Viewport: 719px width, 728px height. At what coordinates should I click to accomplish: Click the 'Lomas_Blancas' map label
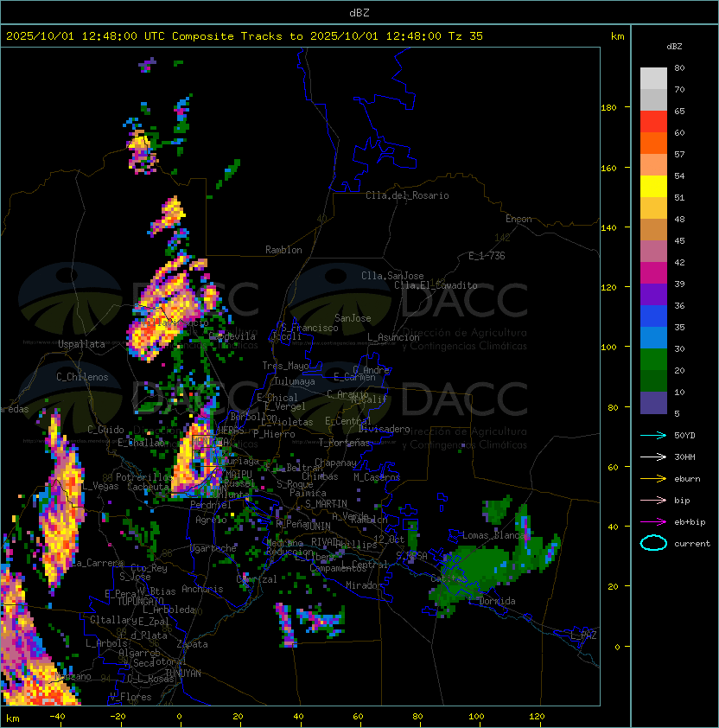click(x=496, y=535)
